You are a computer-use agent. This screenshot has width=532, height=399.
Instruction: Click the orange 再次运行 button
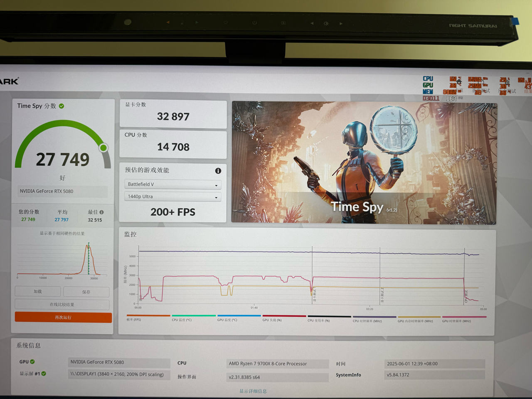coord(63,317)
